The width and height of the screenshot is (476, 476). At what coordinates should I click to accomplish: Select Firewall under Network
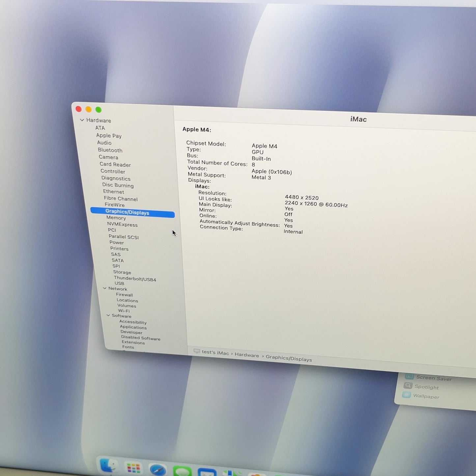[x=125, y=294]
